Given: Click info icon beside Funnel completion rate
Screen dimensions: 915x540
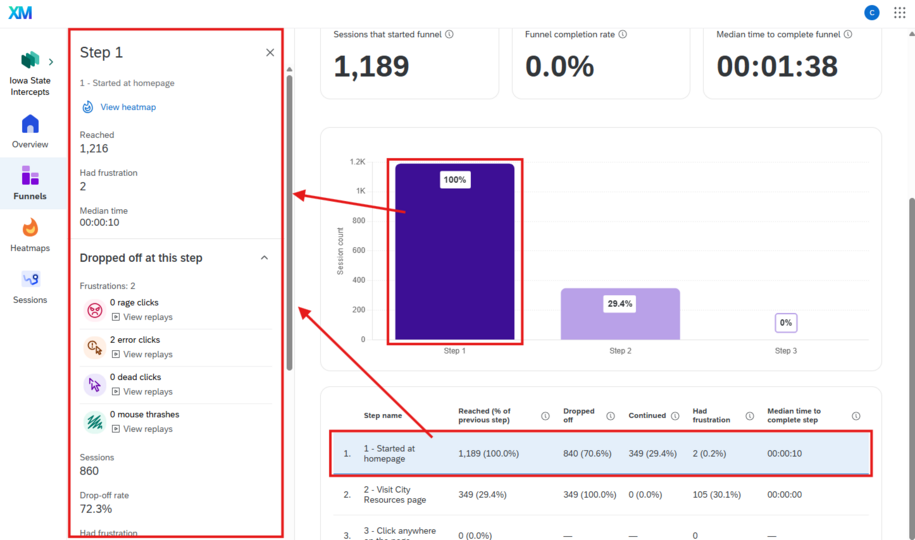Looking at the screenshot, I should tap(623, 34).
